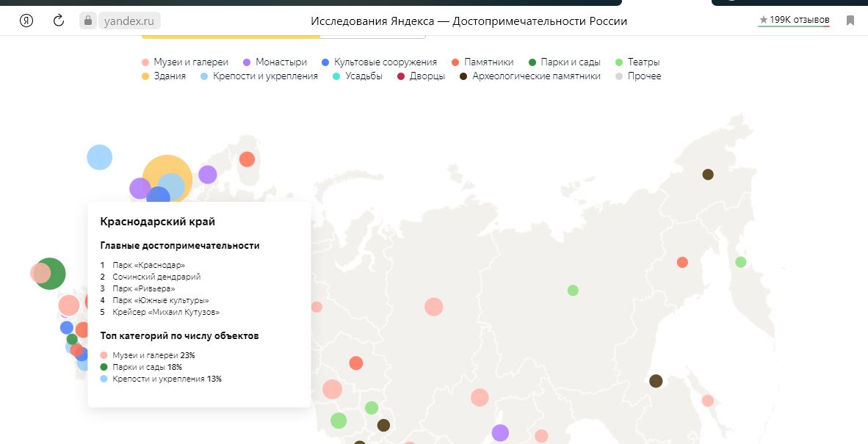This screenshot has height=444, width=868.
Task: Click Крепости и укрепления legend entry
Action: pos(259,76)
